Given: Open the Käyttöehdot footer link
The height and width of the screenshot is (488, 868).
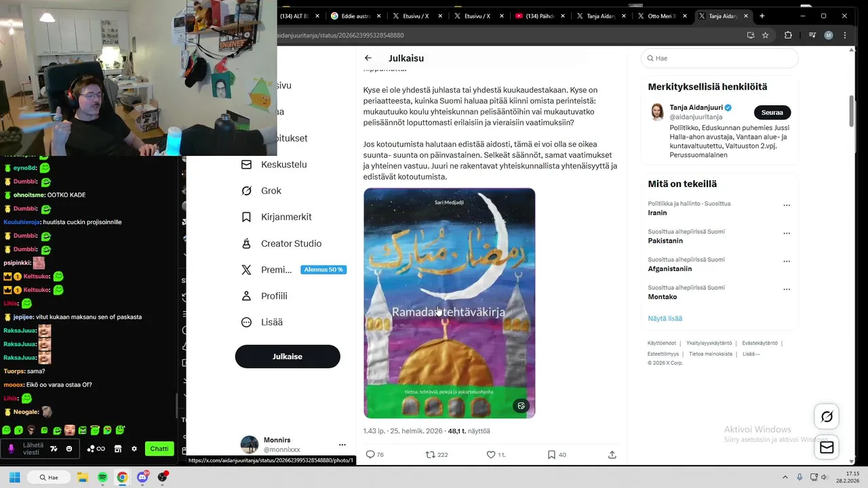Looking at the screenshot, I should click(x=662, y=344).
